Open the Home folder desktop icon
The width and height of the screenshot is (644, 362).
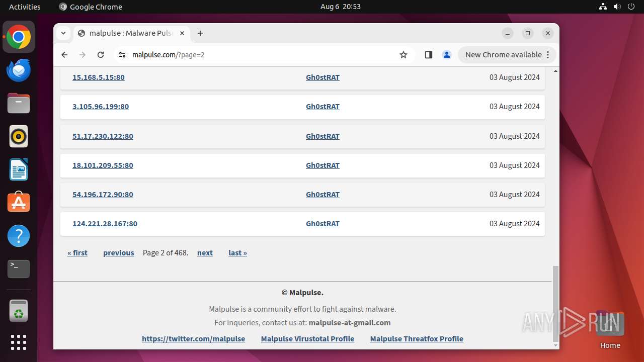coord(610,330)
